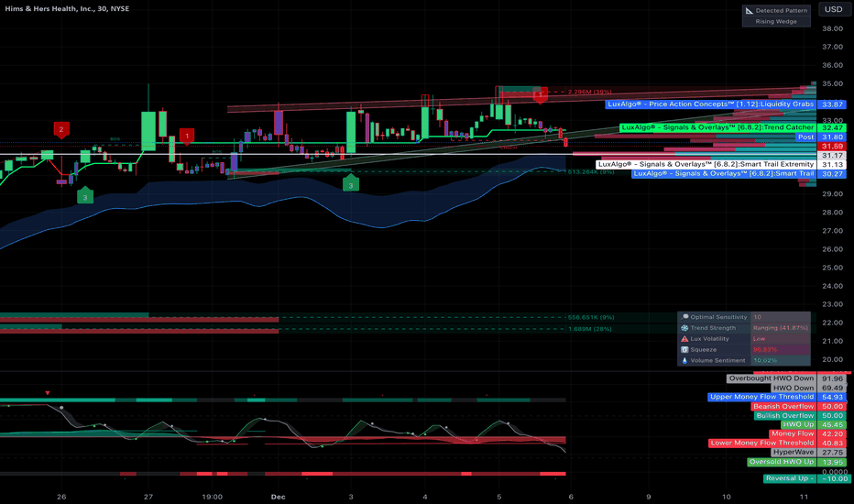Click the Lux Volatility warning triangle icon

click(x=684, y=339)
